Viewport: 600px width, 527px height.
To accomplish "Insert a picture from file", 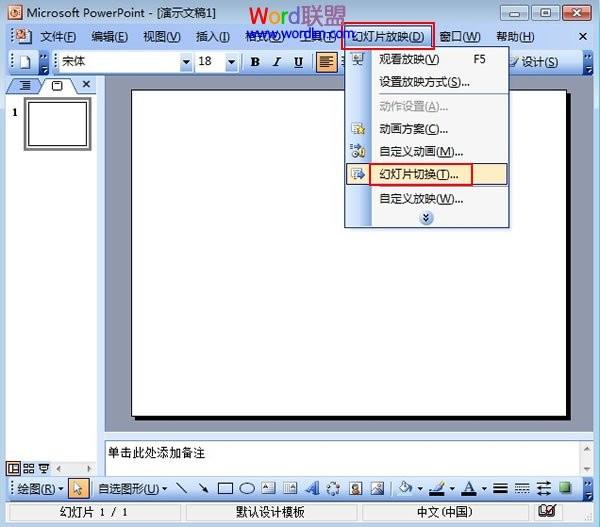I will [x=377, y=488].
